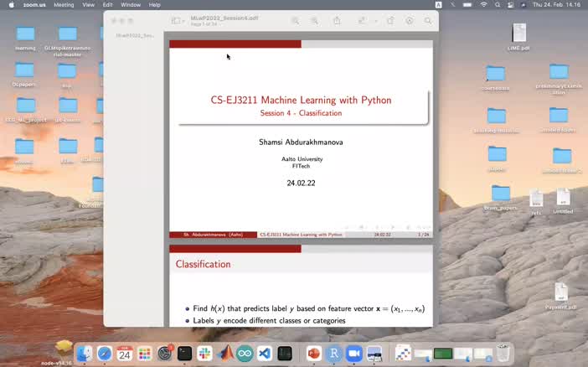Image resolution: width=588 pixels, height=367 pixels.
Task: Click the Share icon in Preview toolbar
Action: coord(338,20)
